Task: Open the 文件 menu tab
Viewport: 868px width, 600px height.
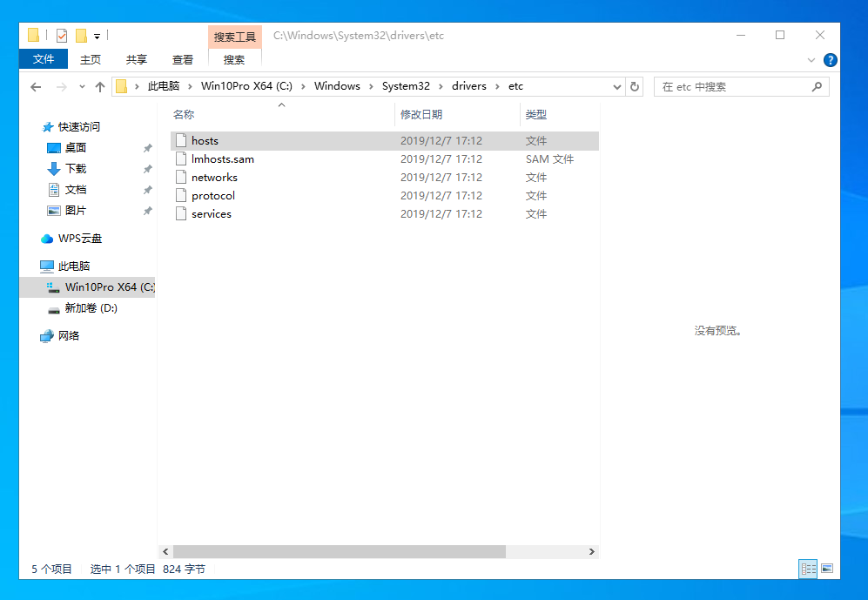Action: (44, 59)
